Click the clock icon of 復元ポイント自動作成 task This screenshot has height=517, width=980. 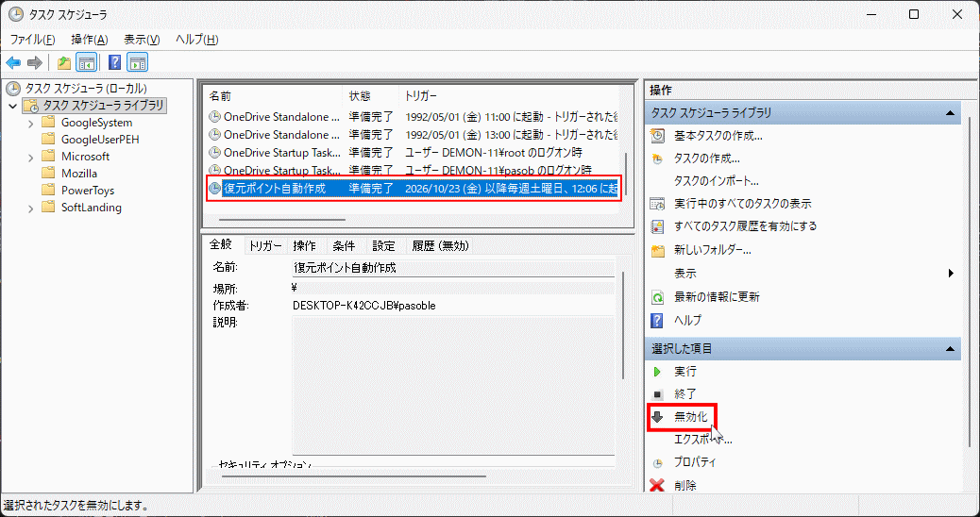[x=215, y=188]
